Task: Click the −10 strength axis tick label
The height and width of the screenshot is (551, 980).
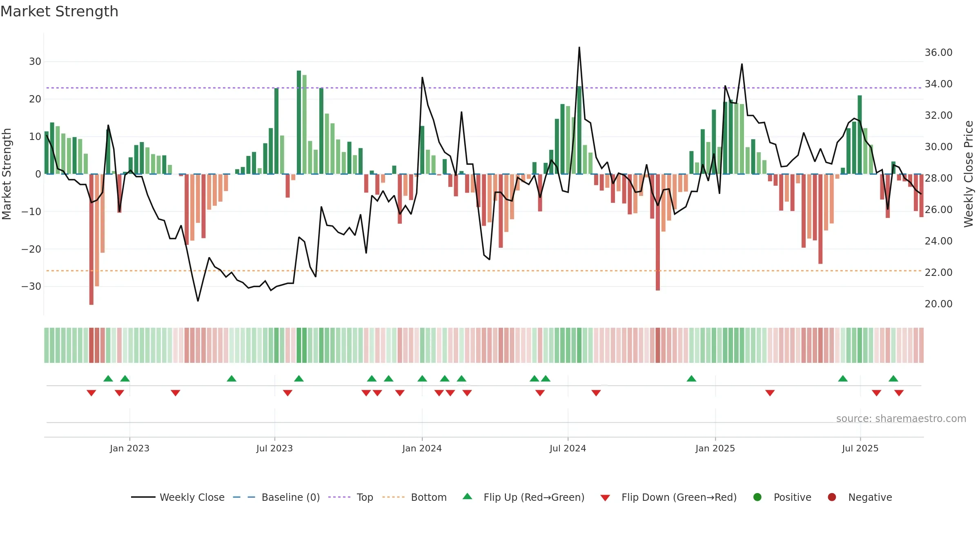Action: click(x=31, y=211)
